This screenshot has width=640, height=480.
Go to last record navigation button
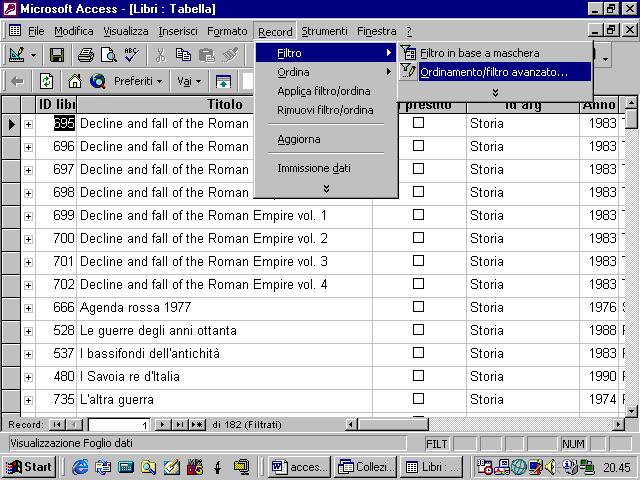pos(179,424)
